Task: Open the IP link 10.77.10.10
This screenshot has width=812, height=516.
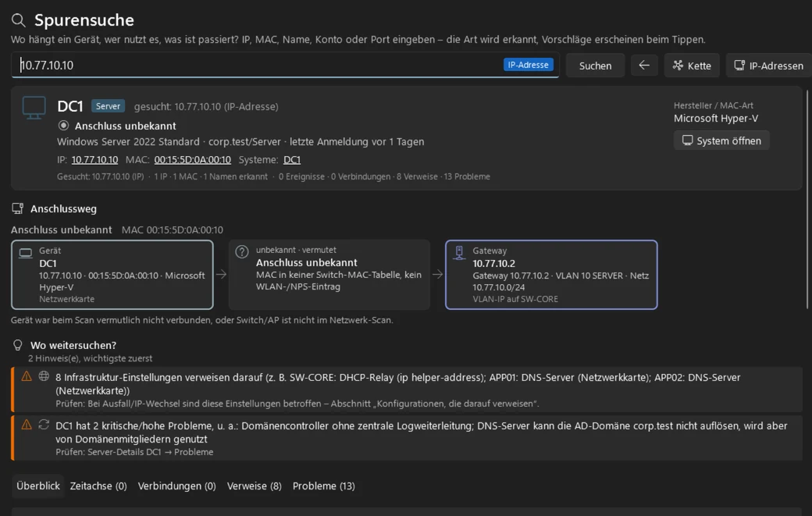Action: click(94, 160)
